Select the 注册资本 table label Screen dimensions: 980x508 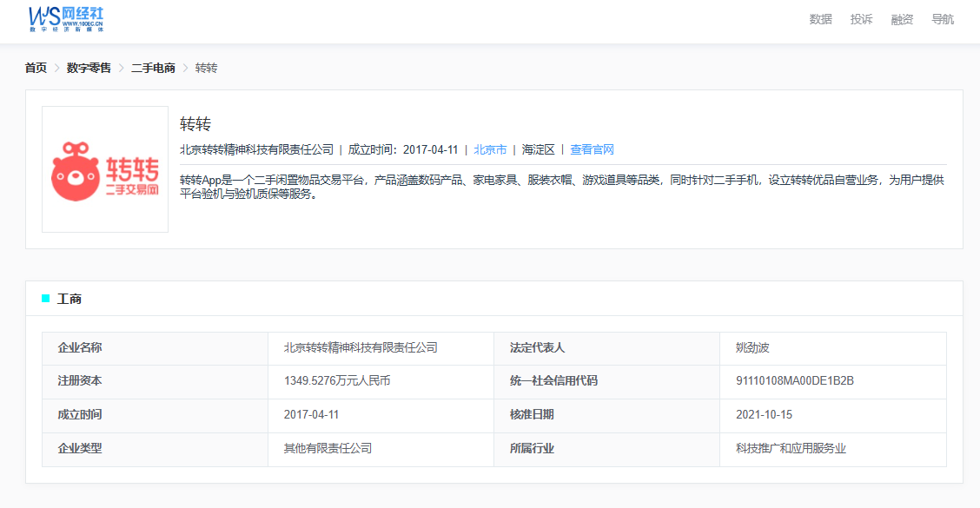80,381
